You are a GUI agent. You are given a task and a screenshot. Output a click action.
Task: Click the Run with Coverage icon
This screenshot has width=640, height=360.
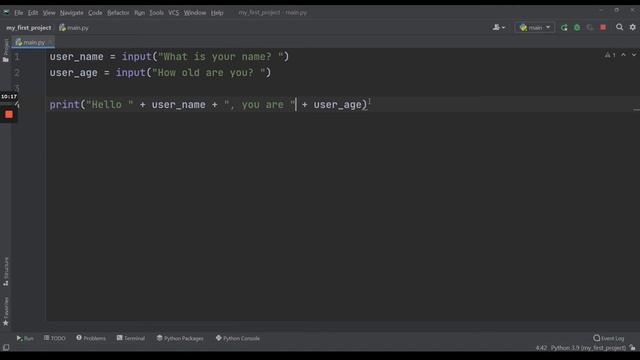pos(590,27)
